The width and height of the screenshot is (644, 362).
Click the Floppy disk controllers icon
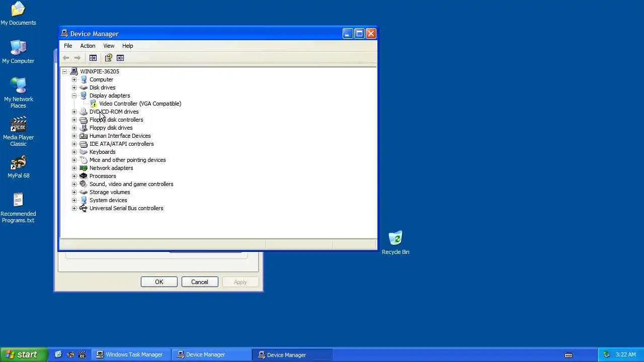(84, 120)
